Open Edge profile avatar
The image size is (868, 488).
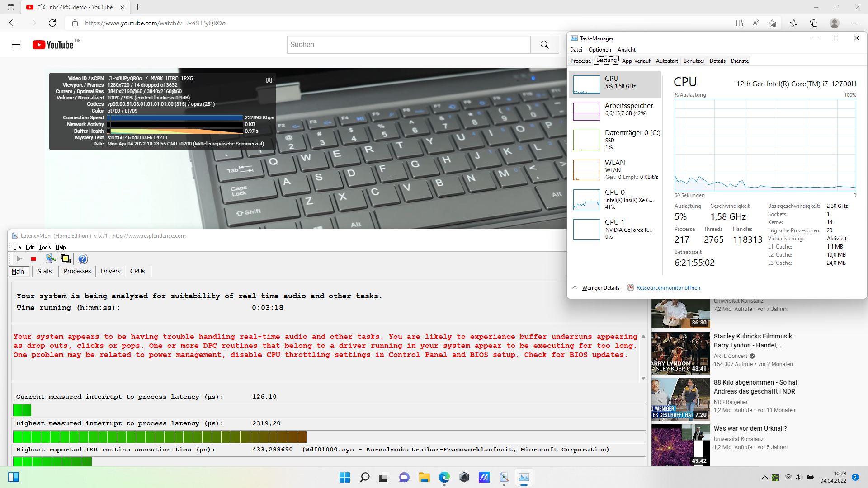click(x=835, y=23)
